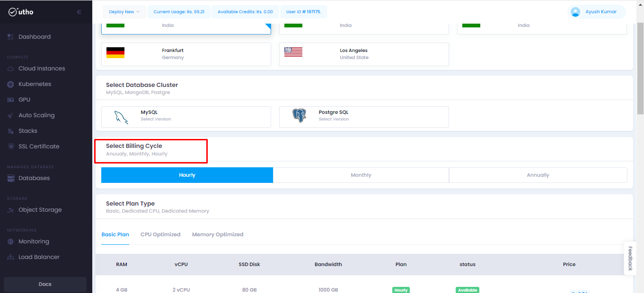The image size is (644, 293).
Task: Go to SSL Certificate page
Action: [x=39, y=146]
